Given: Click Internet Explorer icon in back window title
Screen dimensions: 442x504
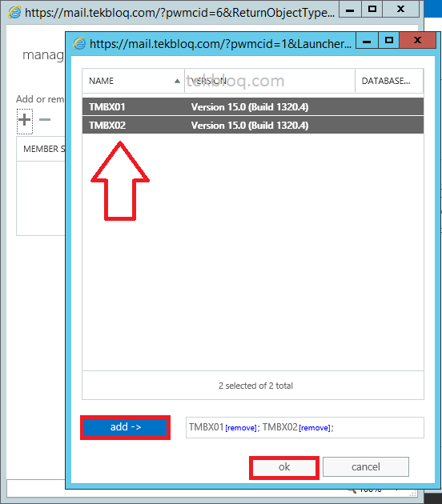Looking at the screenshot, I should (x=14, y=12).
